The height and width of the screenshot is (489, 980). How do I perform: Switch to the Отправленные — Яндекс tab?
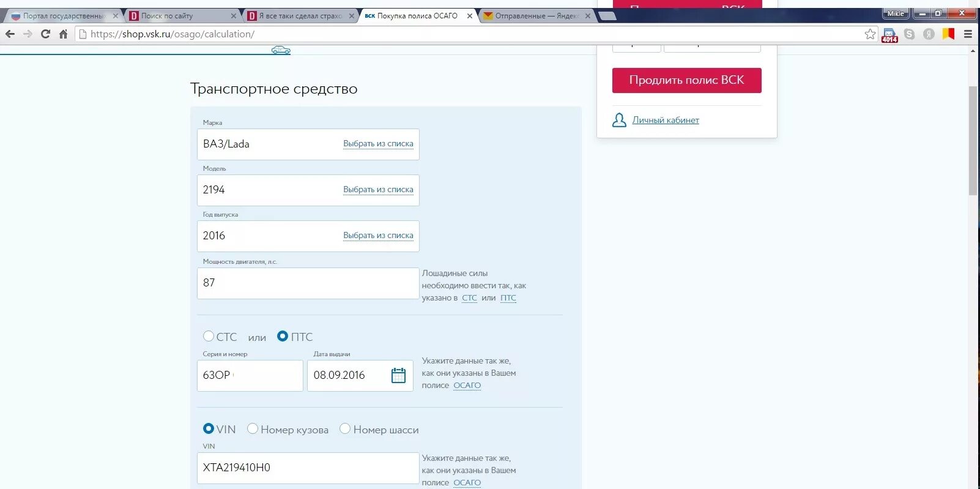pos(536,16)
